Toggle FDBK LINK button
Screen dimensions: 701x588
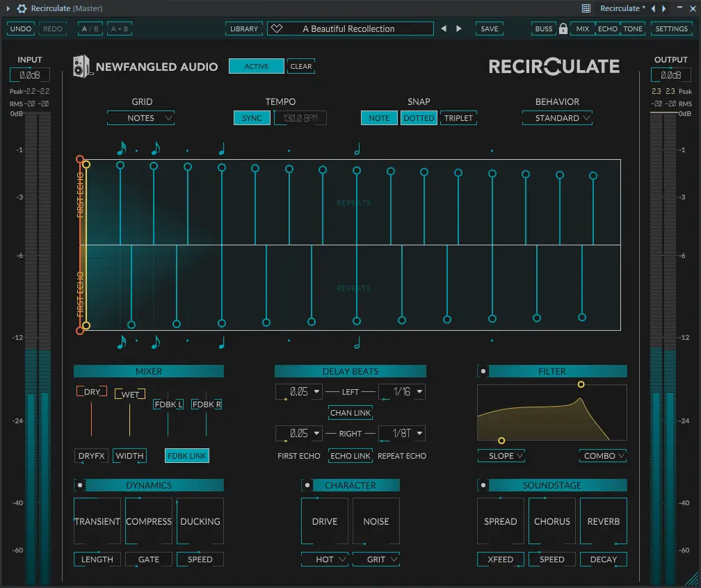point(187,456)
